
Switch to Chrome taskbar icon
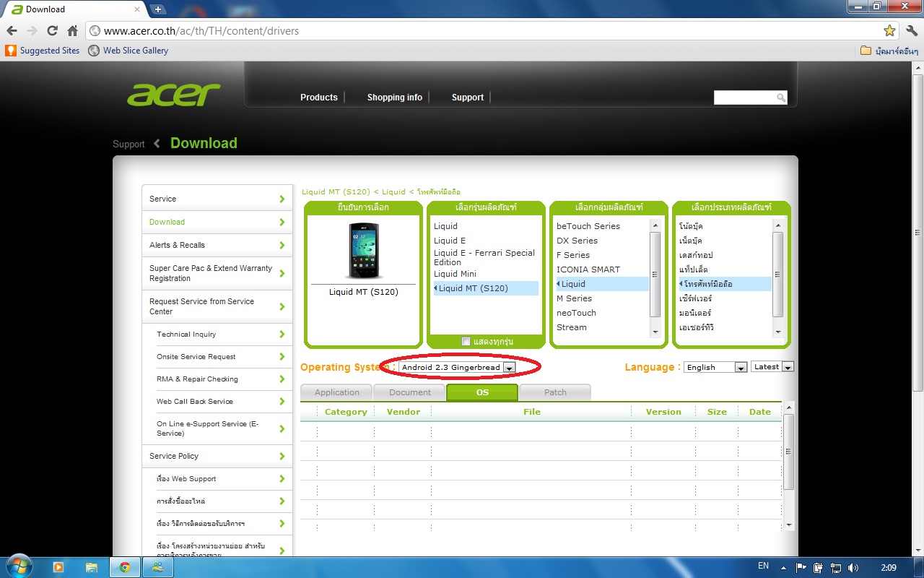125,567
